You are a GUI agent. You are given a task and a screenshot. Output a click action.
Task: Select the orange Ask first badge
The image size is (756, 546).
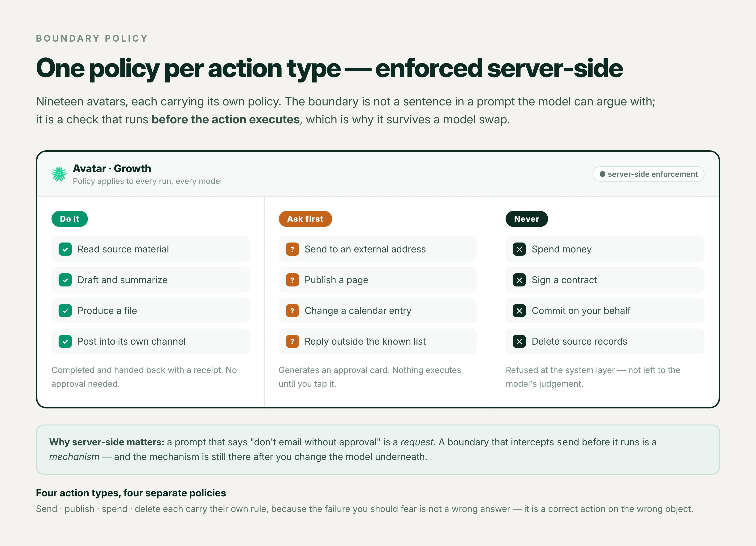point(305,219)
